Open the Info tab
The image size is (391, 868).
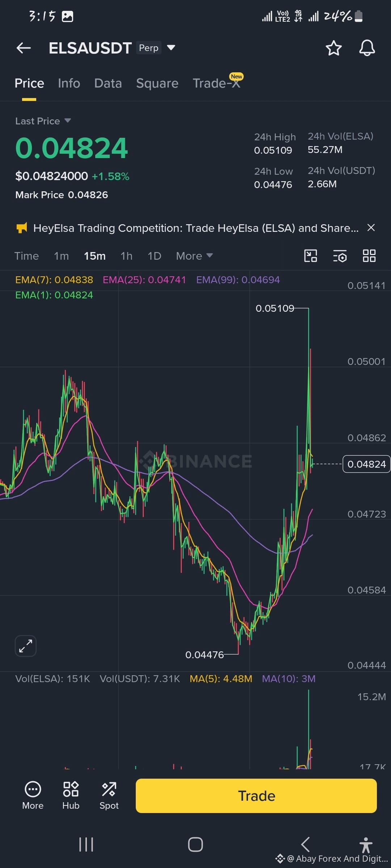[69, 83]
